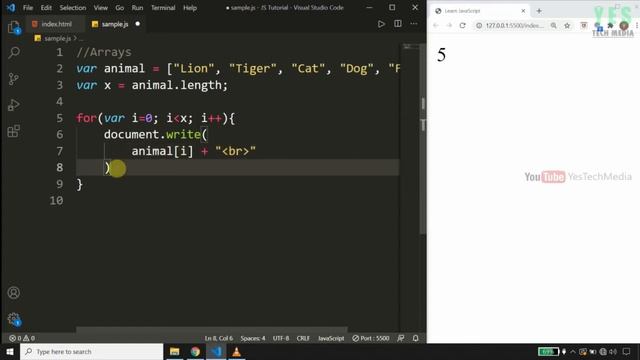Click the Windows Start button

coord(9,351)
